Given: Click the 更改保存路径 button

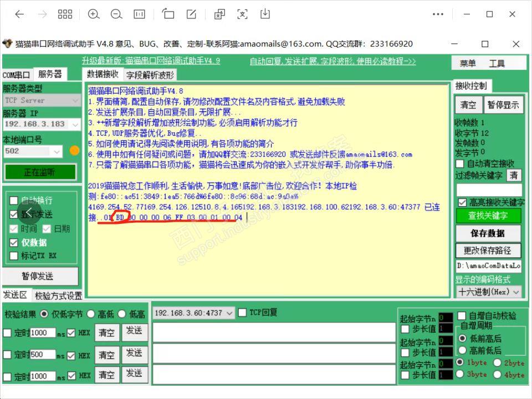Looking at the screenshot, I should pos(488,250).
